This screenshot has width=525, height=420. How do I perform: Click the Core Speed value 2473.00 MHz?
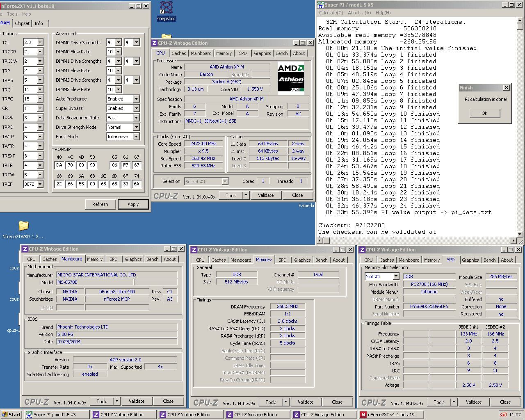point(203,144)
